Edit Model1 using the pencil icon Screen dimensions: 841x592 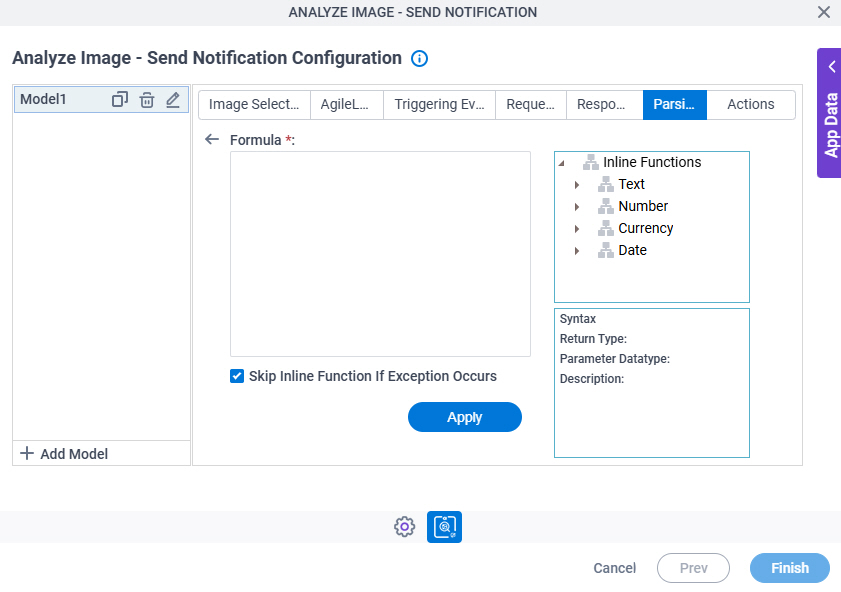173,100
